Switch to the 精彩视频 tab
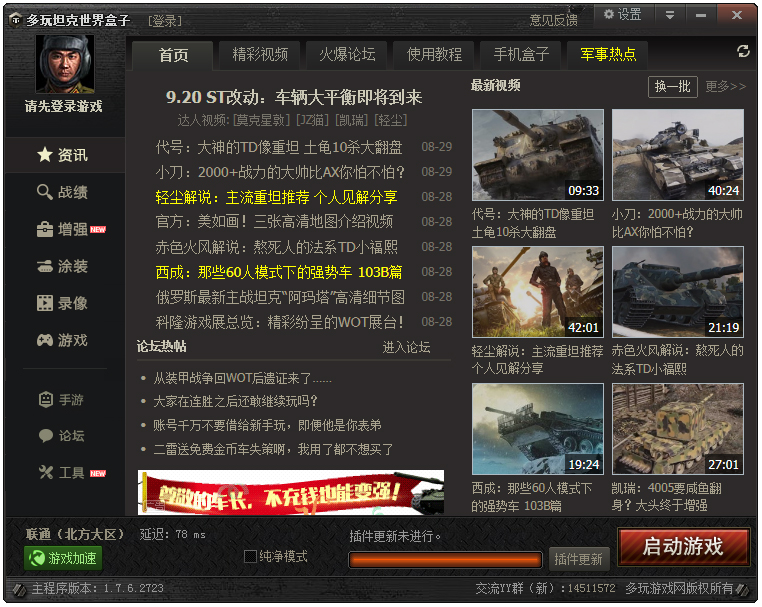 click(260, 54)
